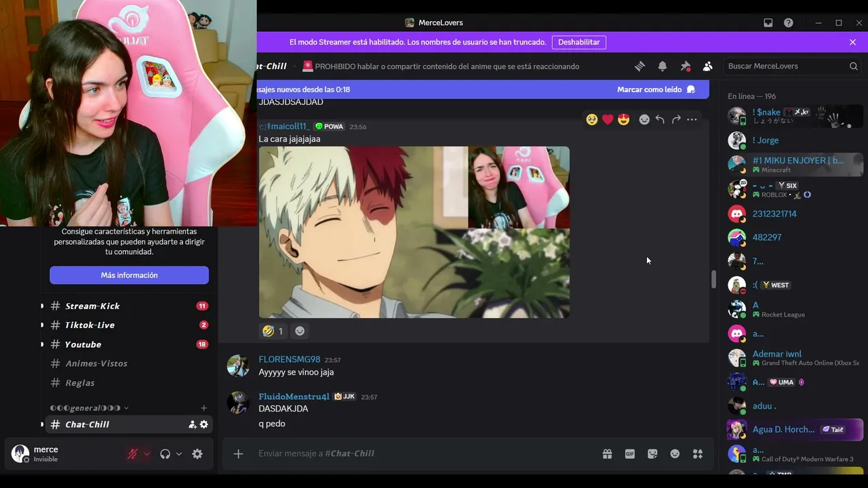Open member Ademar iwnl
The height and width of the screenshot is (488, 868).
795,358
